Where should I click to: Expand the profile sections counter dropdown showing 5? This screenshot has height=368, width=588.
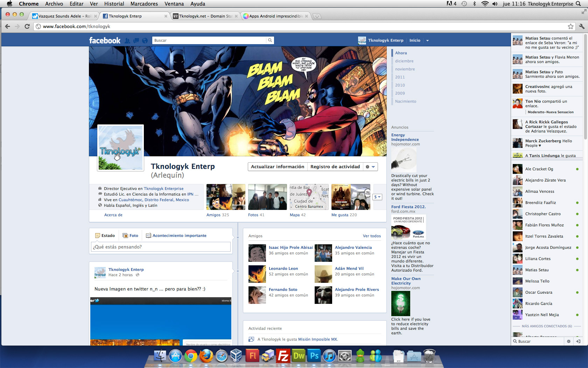(377, 197)
